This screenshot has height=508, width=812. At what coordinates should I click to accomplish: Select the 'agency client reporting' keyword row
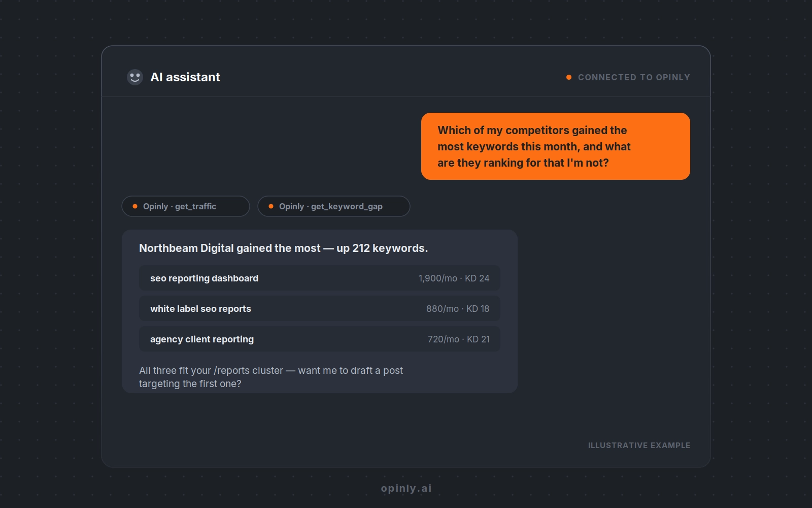tap(320, 339)
